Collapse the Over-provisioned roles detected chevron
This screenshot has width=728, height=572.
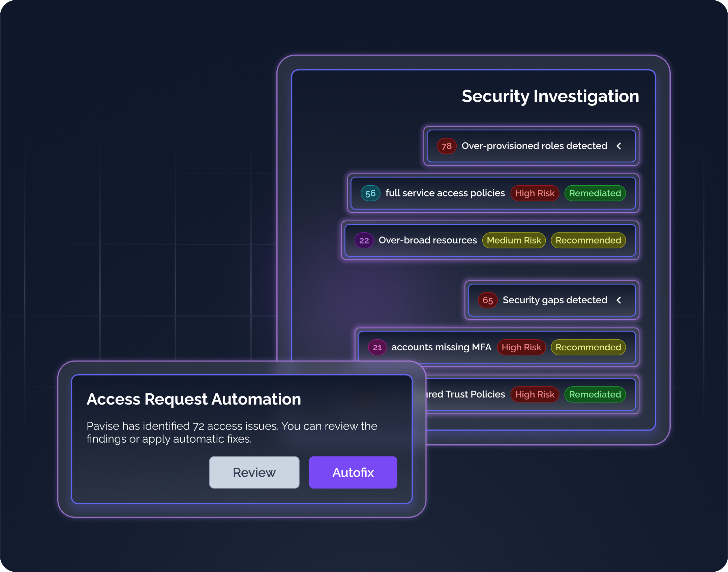[x=619, y=146]
